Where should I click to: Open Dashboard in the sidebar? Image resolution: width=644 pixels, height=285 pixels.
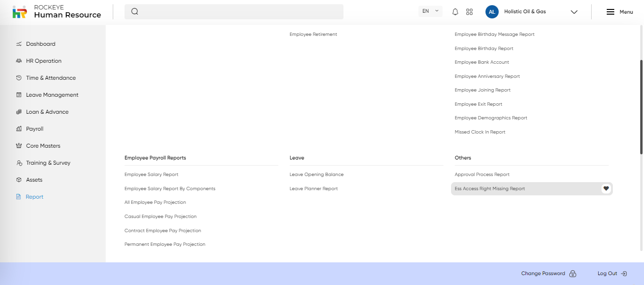tap(41, 44)
